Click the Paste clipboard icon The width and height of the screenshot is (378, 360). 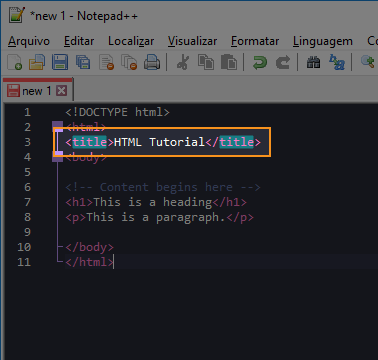click(x=229, y=62)
